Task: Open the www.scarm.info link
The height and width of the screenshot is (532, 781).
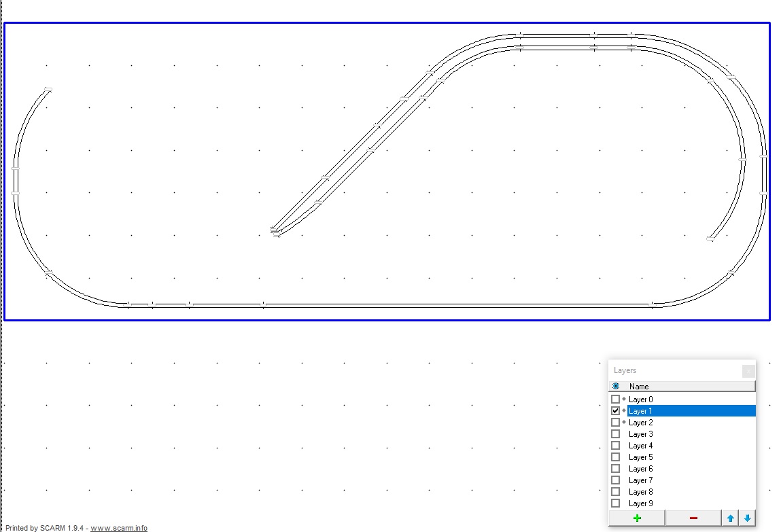Action: [x=119, y=528]
